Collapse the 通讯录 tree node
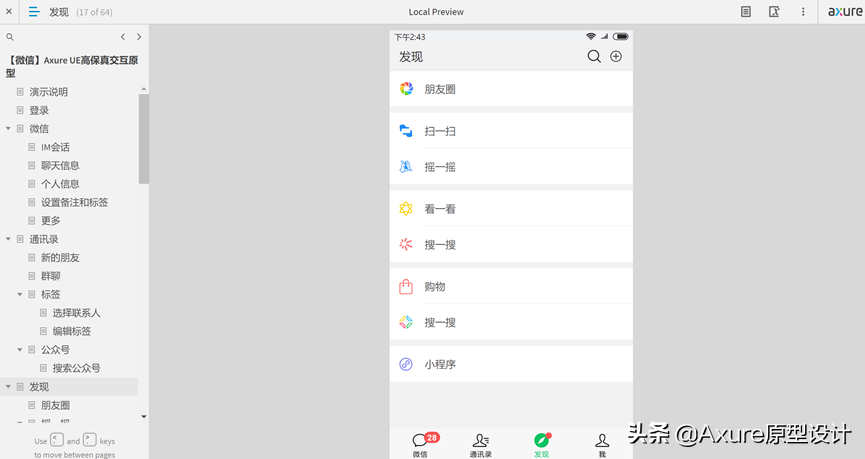865x459 pixels. click(8, 239)
